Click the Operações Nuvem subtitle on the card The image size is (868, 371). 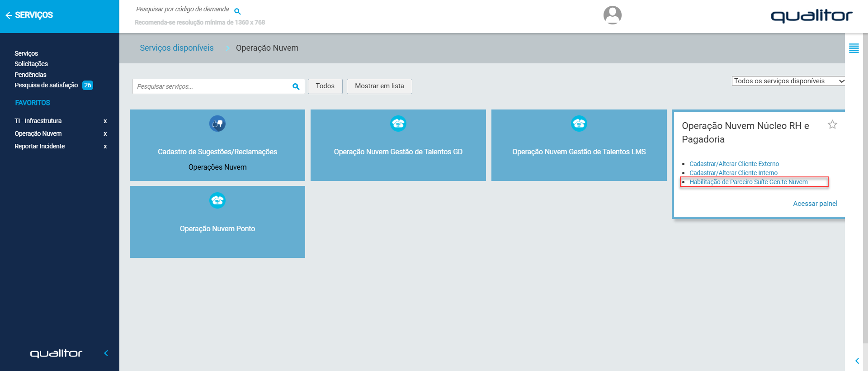(x=217, y=167)
